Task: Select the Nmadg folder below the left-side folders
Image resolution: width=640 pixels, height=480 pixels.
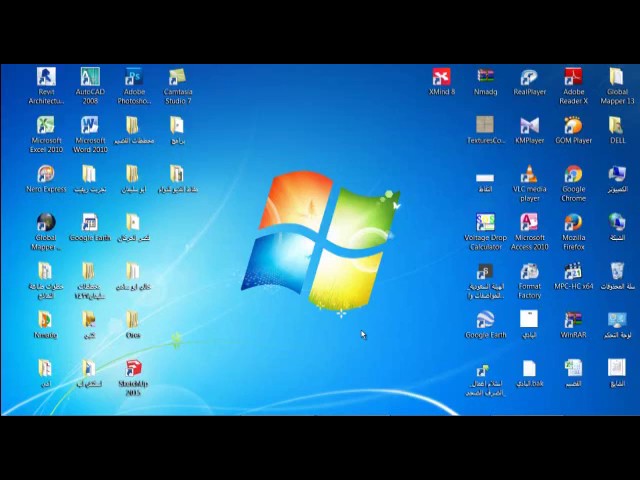Action: click(45, 325)
